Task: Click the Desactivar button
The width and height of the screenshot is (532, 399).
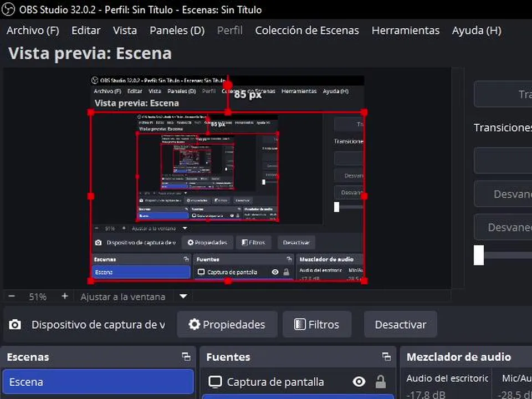Action: click(400, 324)
